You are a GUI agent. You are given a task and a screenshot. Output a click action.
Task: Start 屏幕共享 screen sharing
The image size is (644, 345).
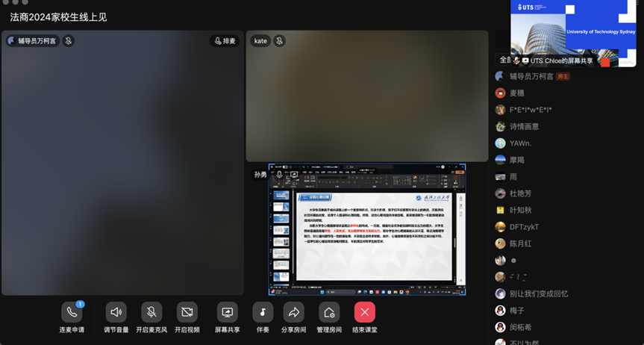(x=227, y=312)
